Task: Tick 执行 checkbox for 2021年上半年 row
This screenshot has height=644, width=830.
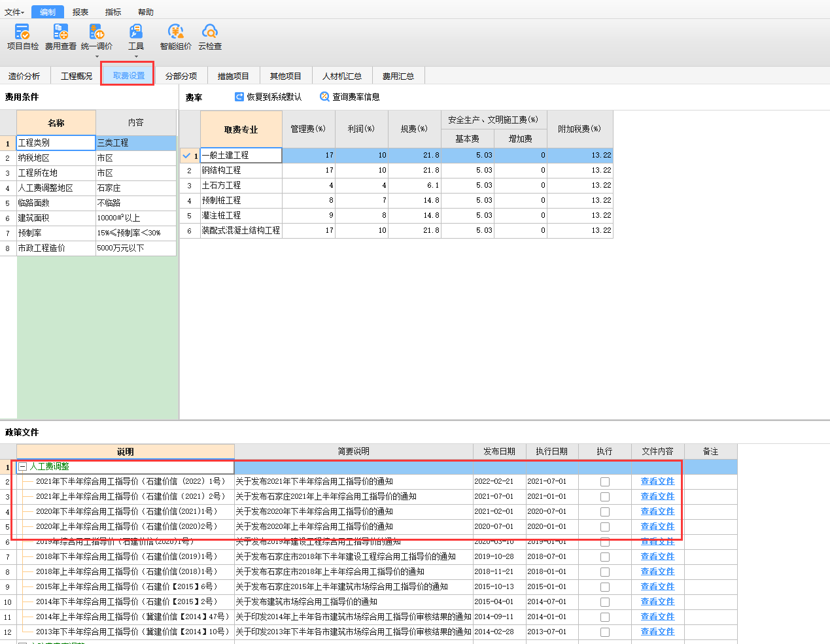Action: (605, 497)
